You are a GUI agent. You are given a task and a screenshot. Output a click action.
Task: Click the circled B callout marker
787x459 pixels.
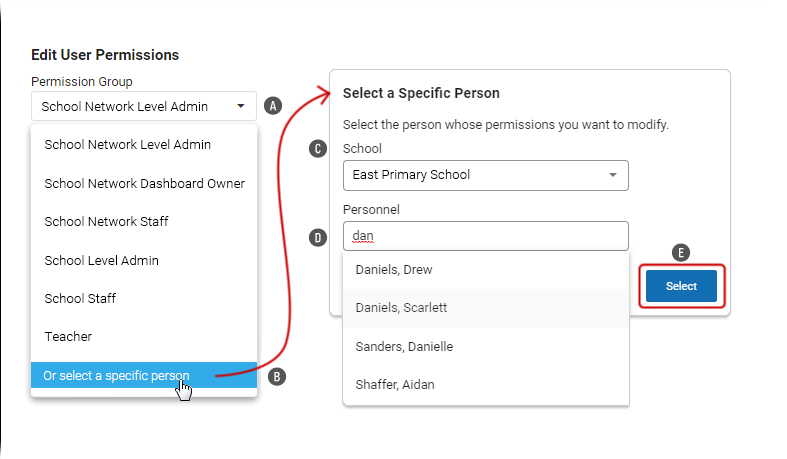(x=277, y=377)
